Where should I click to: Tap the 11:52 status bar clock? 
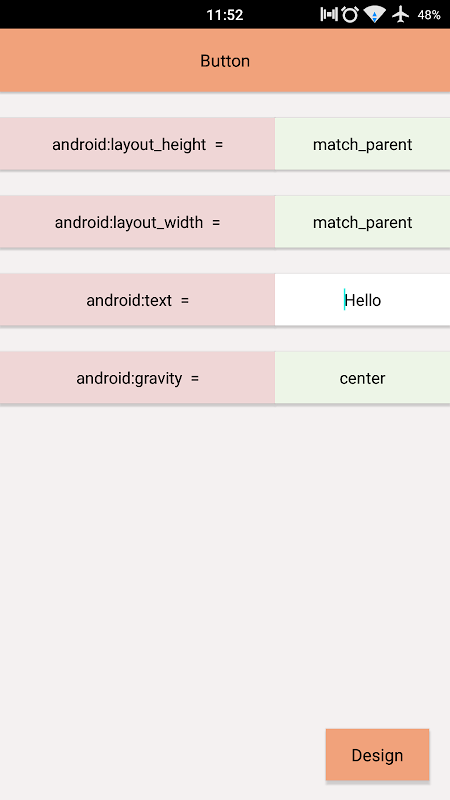coord(224,15)
